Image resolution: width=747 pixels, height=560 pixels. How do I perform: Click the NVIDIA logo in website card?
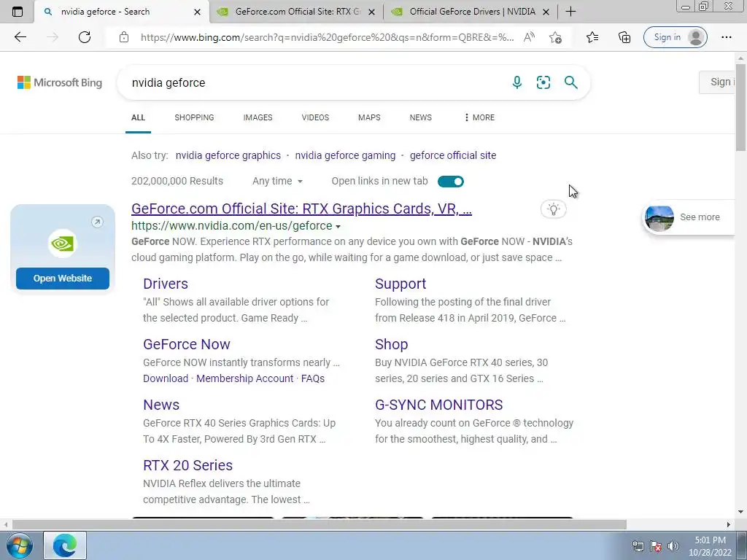(x=63, y=244)
